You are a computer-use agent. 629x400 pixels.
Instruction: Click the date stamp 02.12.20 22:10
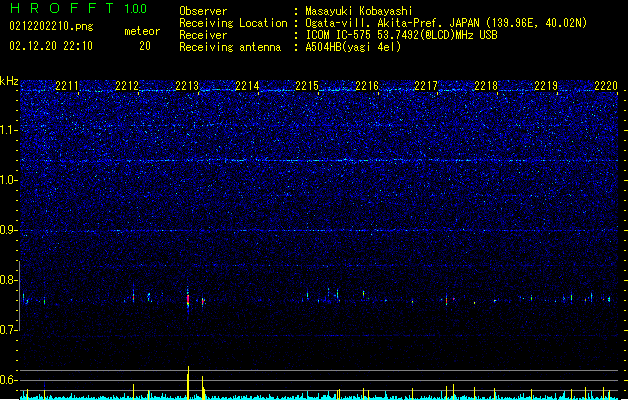pyautogui.click(x=51, y=46)
